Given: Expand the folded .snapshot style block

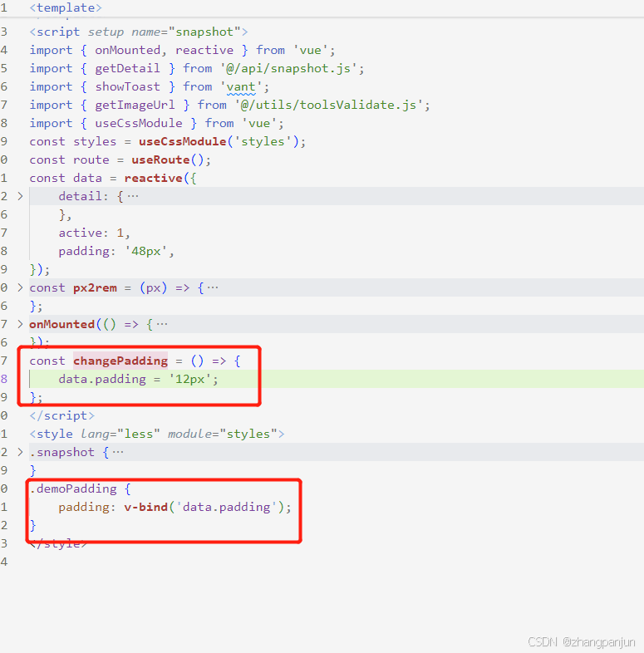Looking at the screenshot, I should click(20, 452).
